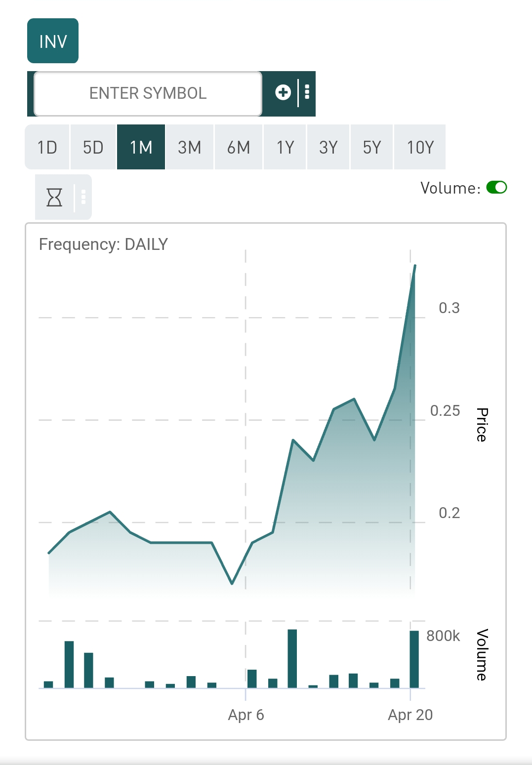Image resolution: width=532 pixels, height=765 pixels.
Task: Choose the 6M time range
Action: click(x=239, y=147)
